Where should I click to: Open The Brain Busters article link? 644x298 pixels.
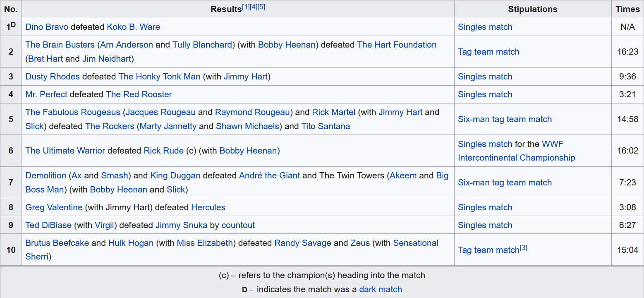tap(60, 45)
